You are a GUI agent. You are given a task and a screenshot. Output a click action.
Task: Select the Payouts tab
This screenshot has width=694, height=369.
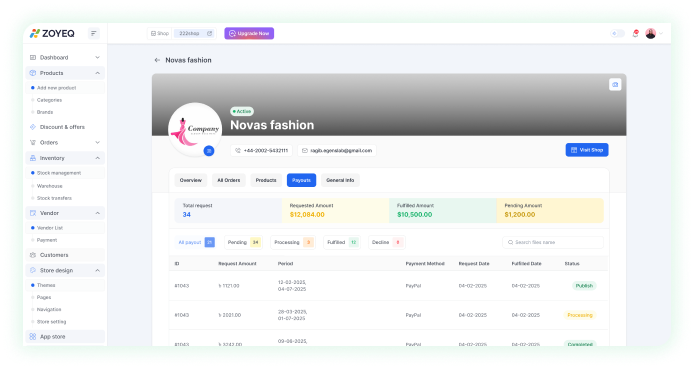pos(301,180)
